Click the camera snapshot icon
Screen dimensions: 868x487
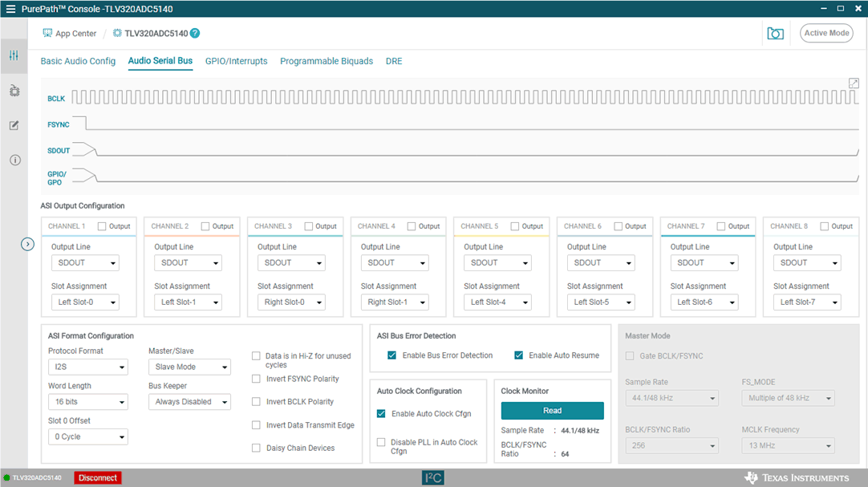[x=775, y=34]
